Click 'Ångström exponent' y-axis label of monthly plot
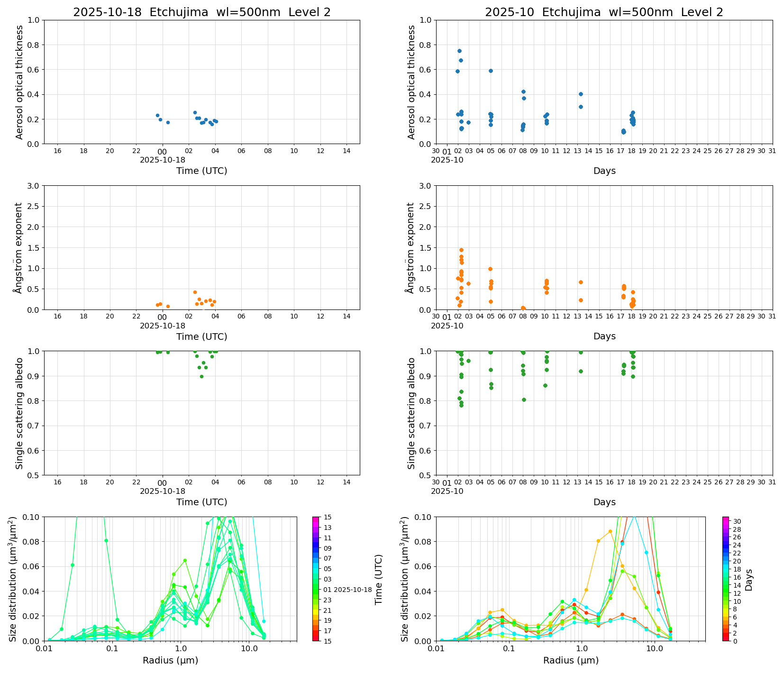The width and height of the screenshot is (784, 673). tap(411, 247)
